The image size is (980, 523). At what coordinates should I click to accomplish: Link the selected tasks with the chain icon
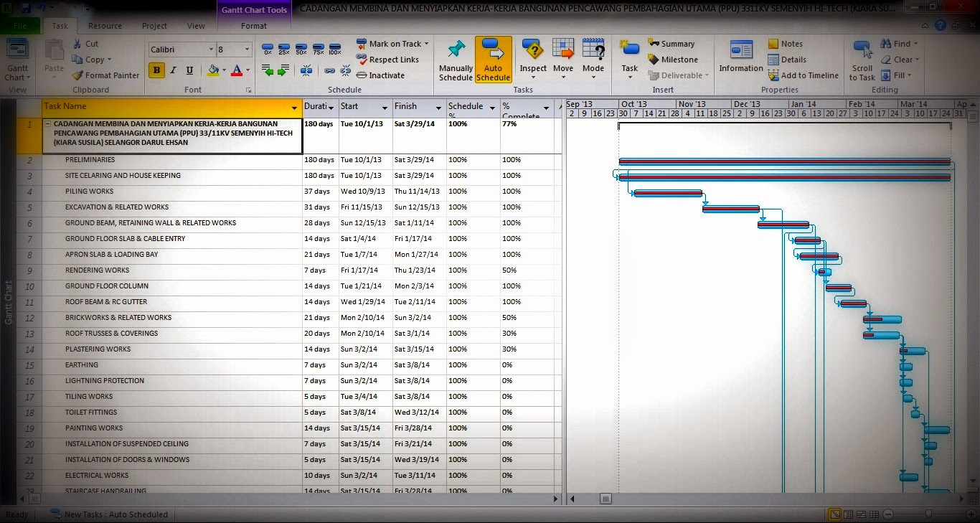click(x=329, y=70)
